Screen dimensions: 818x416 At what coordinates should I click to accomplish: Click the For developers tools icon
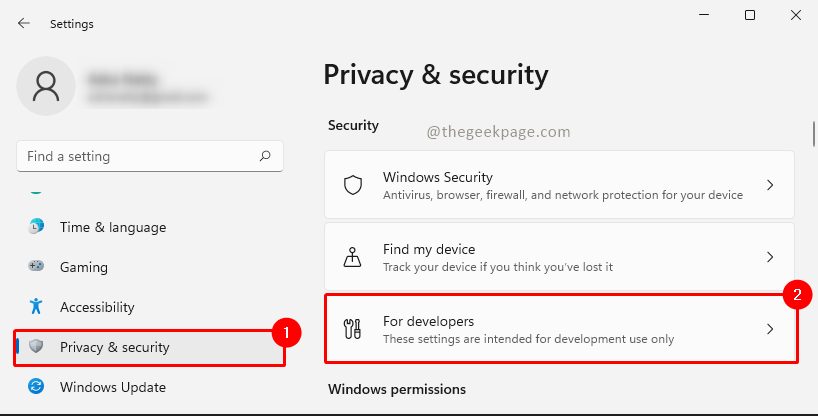(352, 329)
